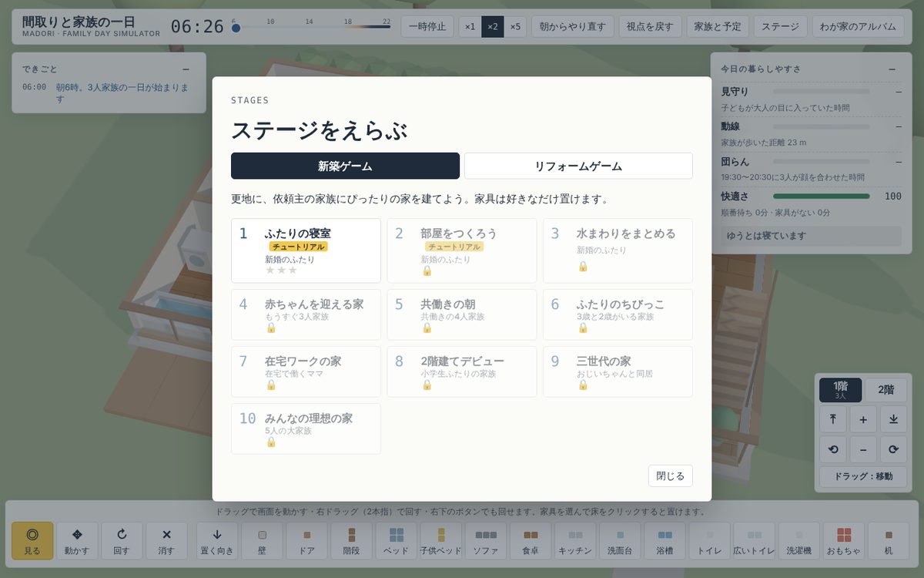Choose the 机 desk item

coord(889,541)
